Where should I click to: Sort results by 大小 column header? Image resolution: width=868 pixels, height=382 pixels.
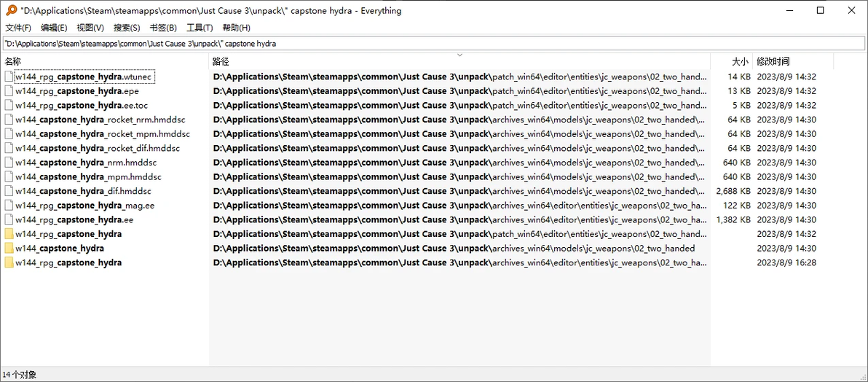740,61
